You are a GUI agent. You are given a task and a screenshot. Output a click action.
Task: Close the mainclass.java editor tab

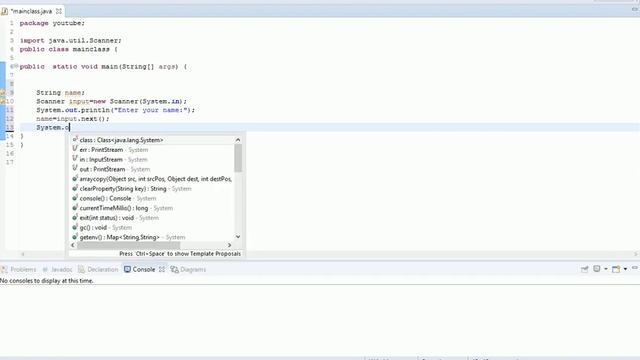(x=59, y=11)
